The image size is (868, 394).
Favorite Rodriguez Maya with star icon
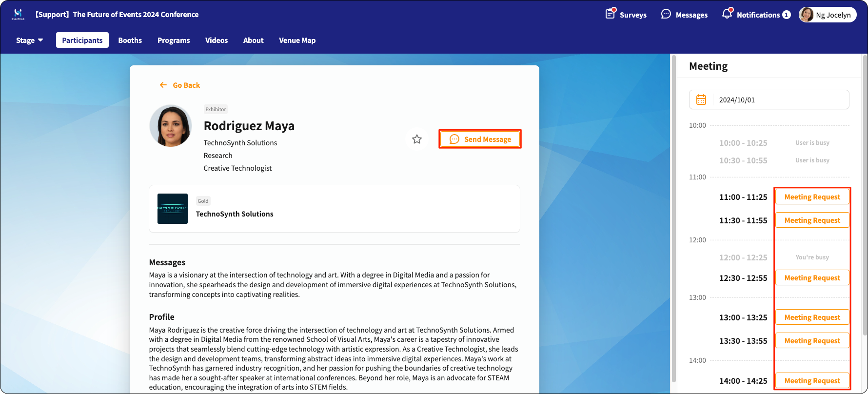[x=417, y=139]
